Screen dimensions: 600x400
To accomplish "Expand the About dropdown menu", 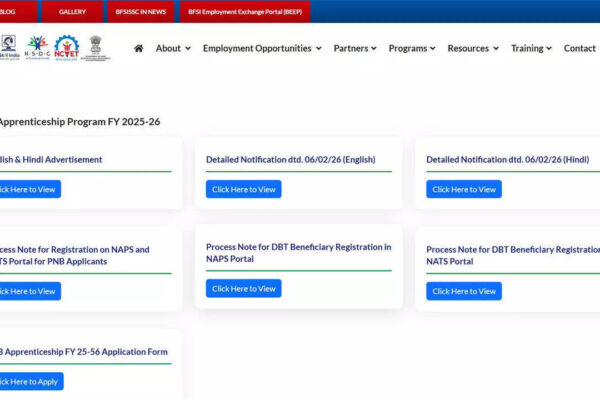I will (x=173, y=48).
